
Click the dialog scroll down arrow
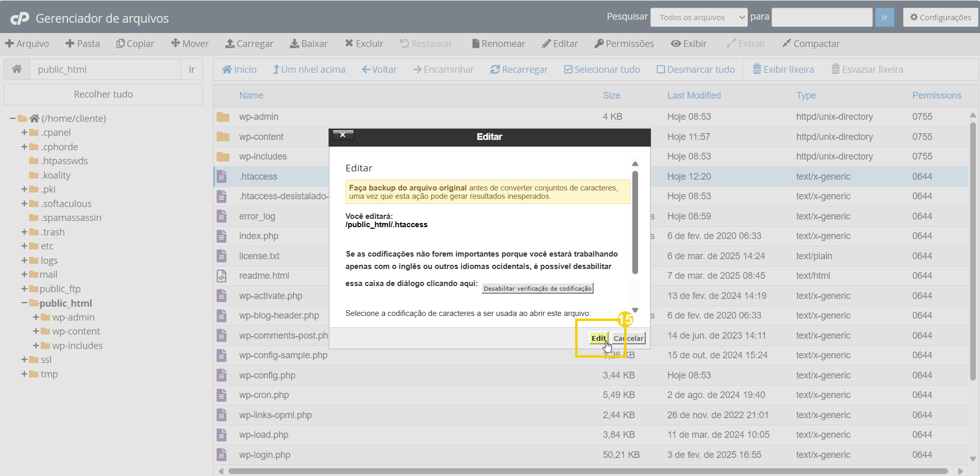(635, 310)
